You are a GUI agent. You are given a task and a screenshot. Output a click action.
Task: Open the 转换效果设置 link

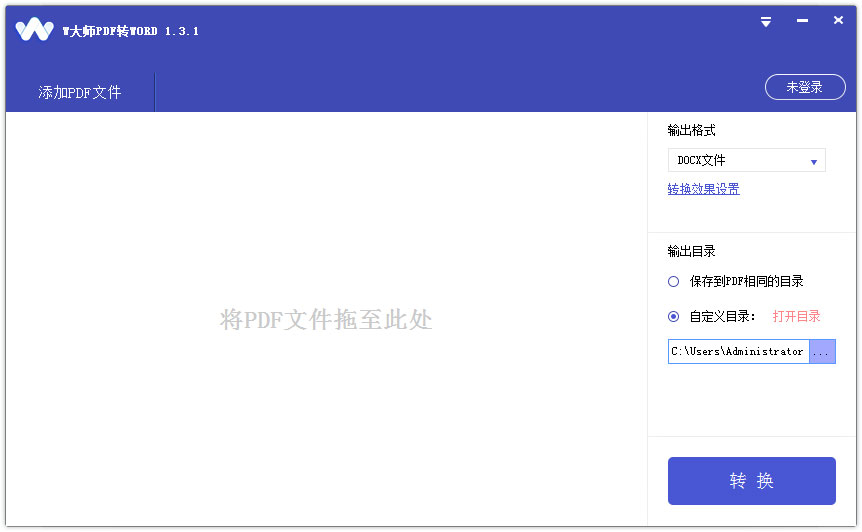tap(703, 189)
